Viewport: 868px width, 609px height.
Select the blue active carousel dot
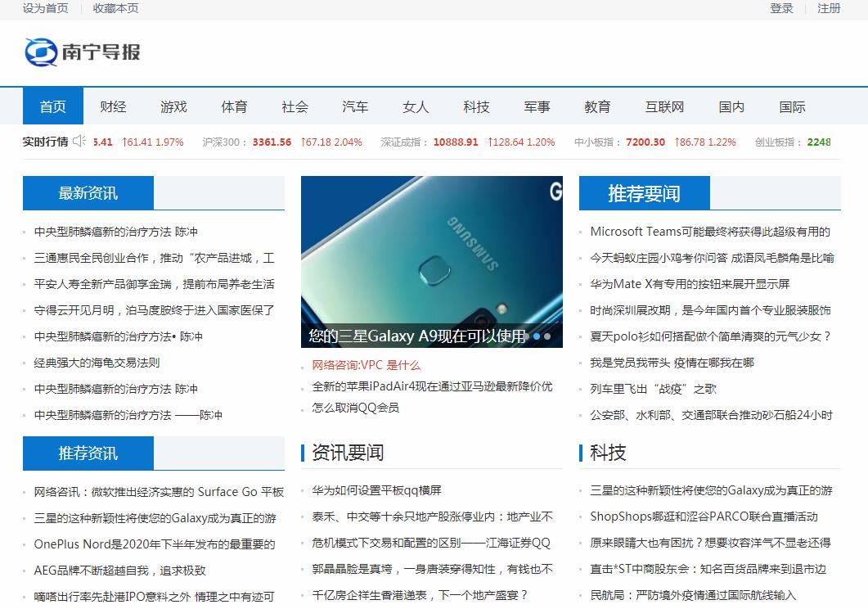coord(537,336)
